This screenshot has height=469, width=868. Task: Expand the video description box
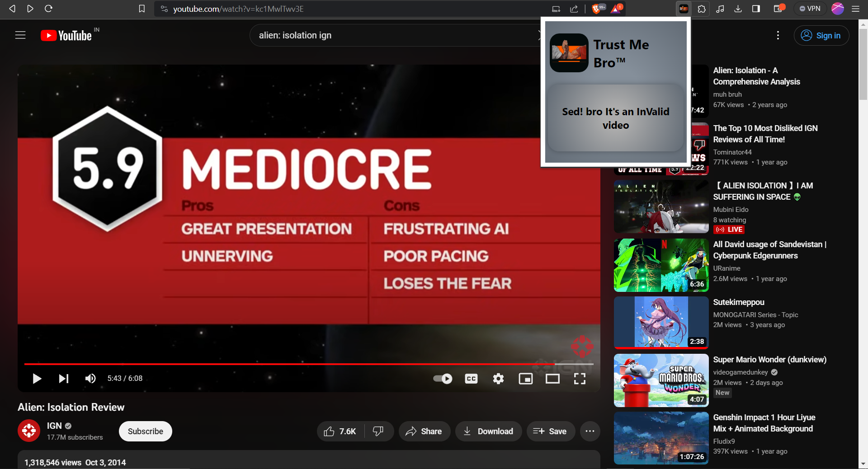[309, 460]
